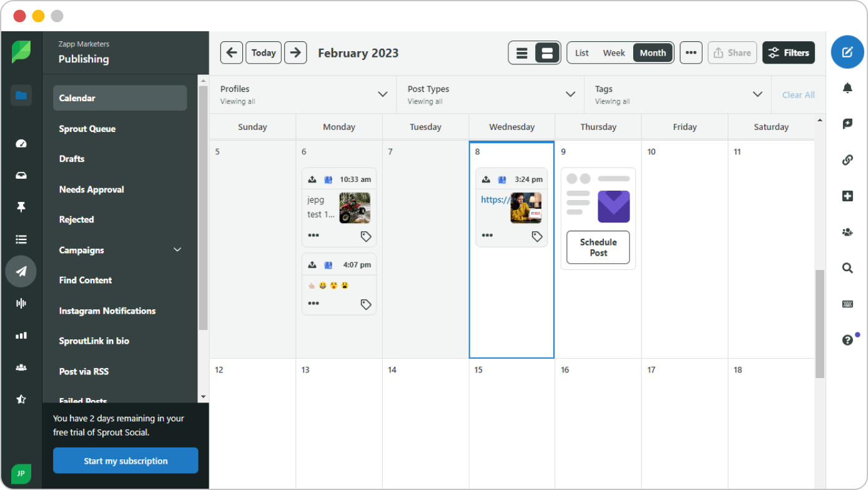Open the dashboard gauge icon
Image resolution: width=868 pixels, height=490 pixels.
point(21,144)
